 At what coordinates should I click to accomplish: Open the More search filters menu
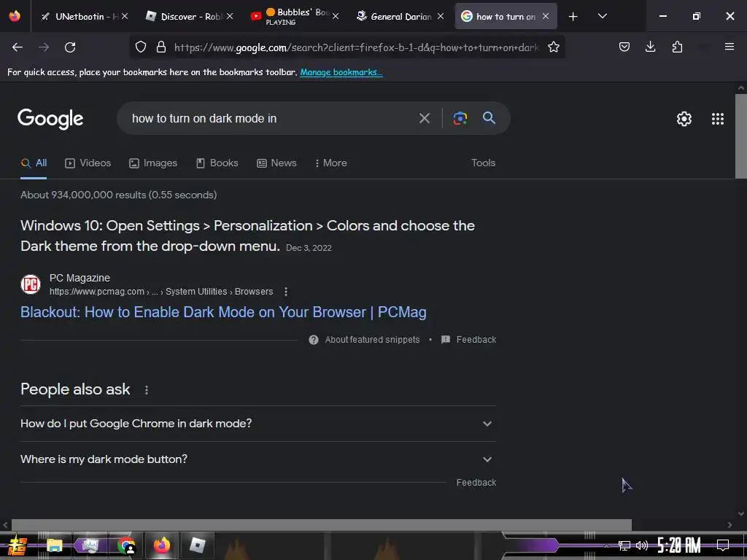[x=330, y=163]
